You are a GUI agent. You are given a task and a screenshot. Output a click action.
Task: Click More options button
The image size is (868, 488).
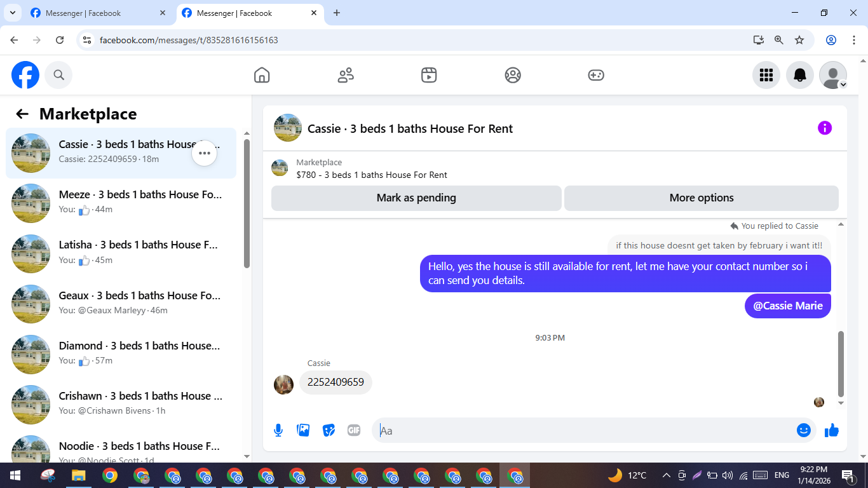click(702, 198)
